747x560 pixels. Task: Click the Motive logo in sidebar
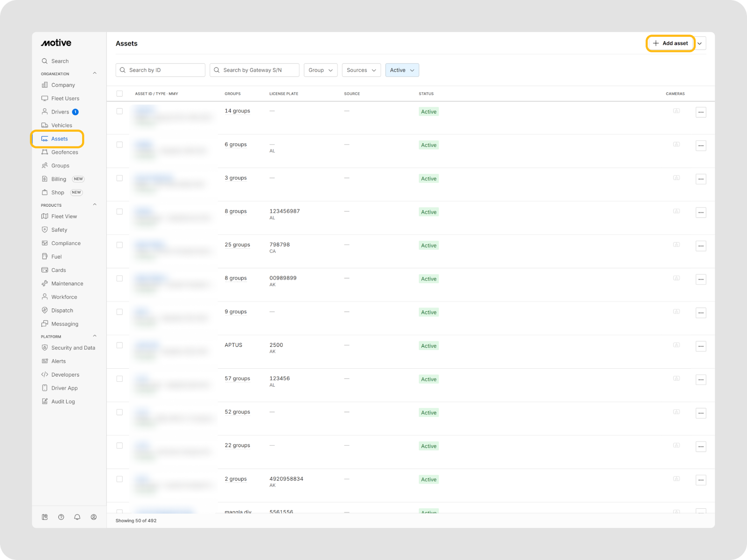[56, 43]
